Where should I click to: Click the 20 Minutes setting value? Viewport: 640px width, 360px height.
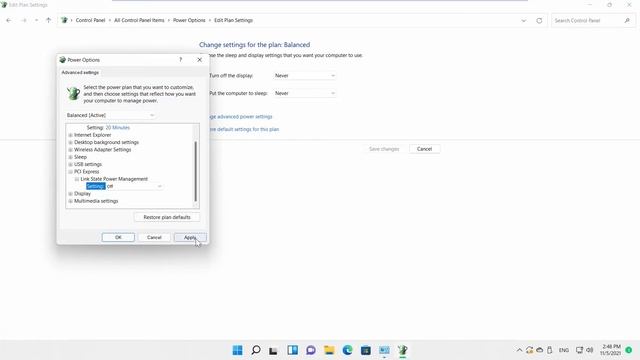click(118, 128)
